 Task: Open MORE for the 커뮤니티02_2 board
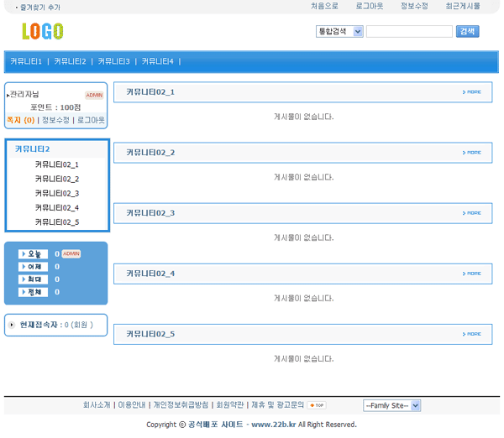(x=472, y=153)
